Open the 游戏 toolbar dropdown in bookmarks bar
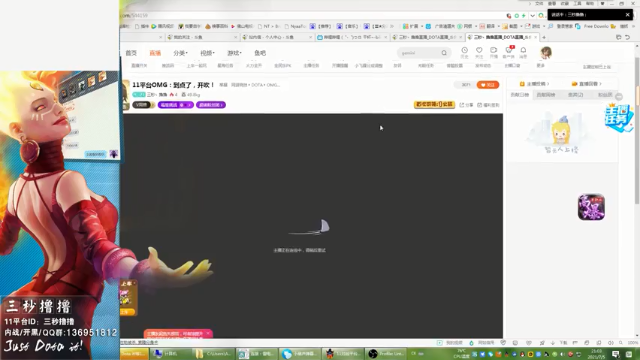 click(535, 26)
